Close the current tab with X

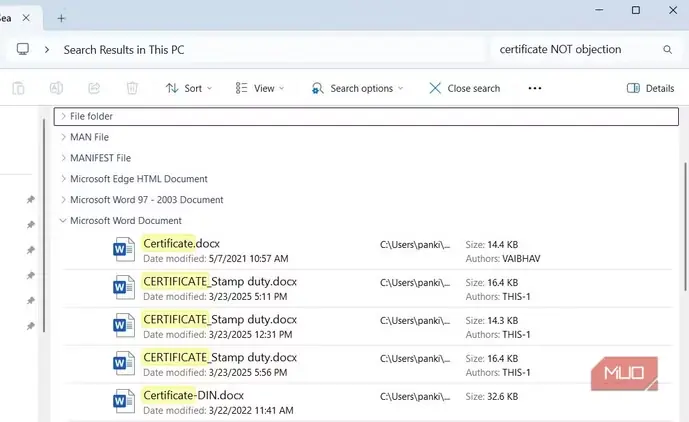[26, 18]
